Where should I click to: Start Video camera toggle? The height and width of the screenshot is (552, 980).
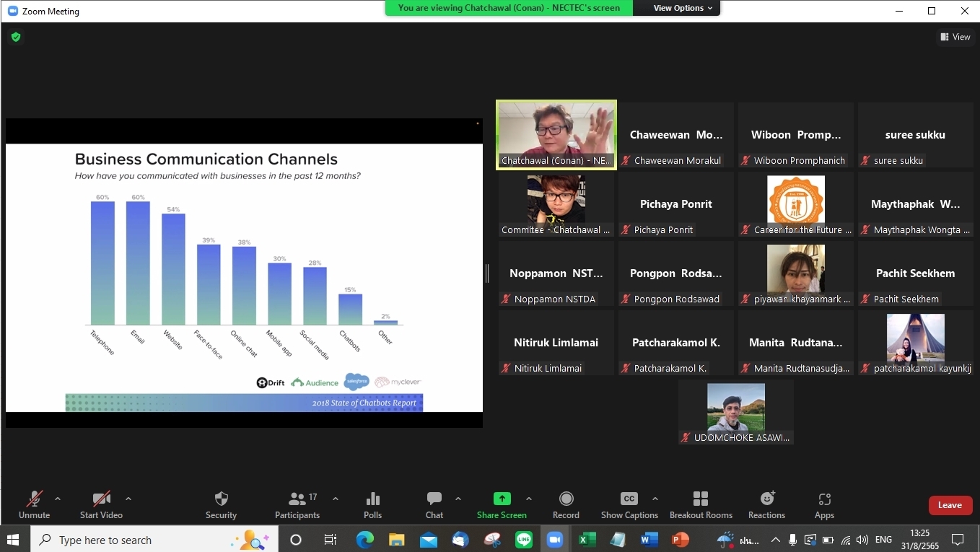(x=101, y=504)
